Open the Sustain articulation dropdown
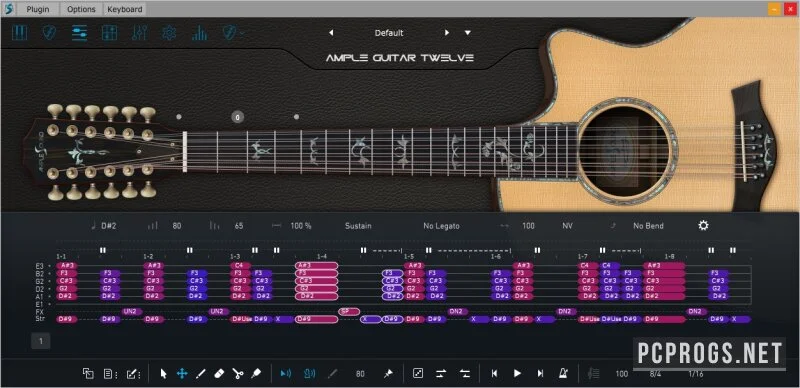 tap(358, 226)
